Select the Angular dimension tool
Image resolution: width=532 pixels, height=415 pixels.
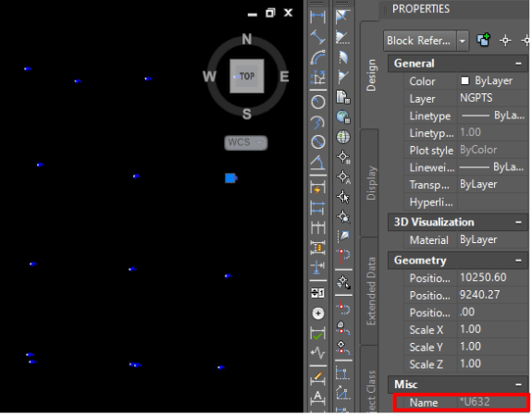(x=318, y=163)
